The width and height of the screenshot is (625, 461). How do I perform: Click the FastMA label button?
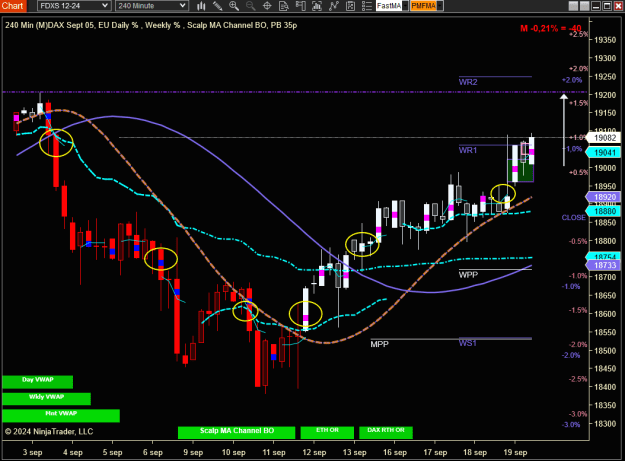point(389,6)
